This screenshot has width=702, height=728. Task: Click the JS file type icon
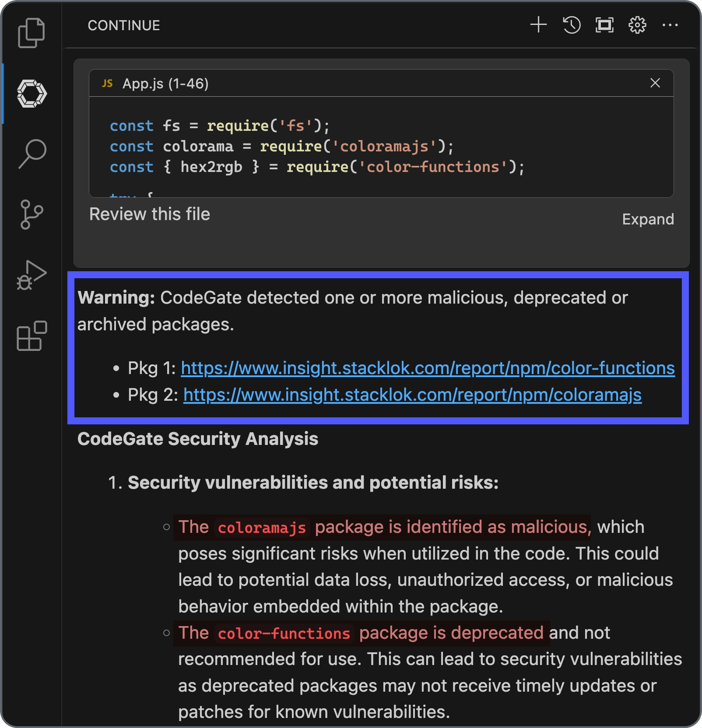click(107, 83)
